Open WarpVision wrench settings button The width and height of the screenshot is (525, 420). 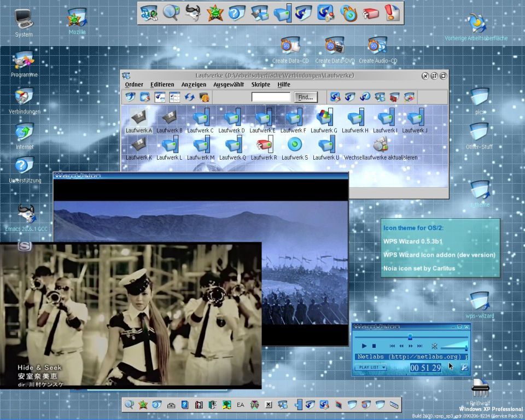[x=464, y=367]
